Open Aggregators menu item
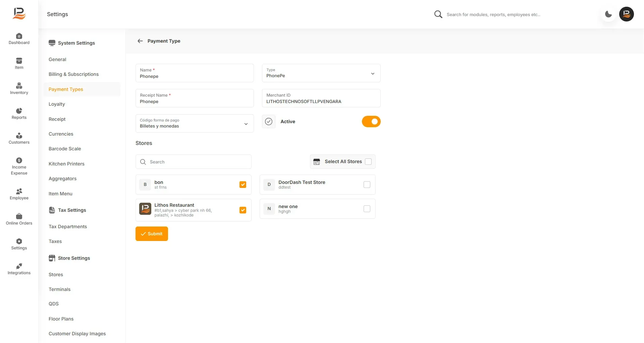644x343 pixels. (x=62, y=179)
